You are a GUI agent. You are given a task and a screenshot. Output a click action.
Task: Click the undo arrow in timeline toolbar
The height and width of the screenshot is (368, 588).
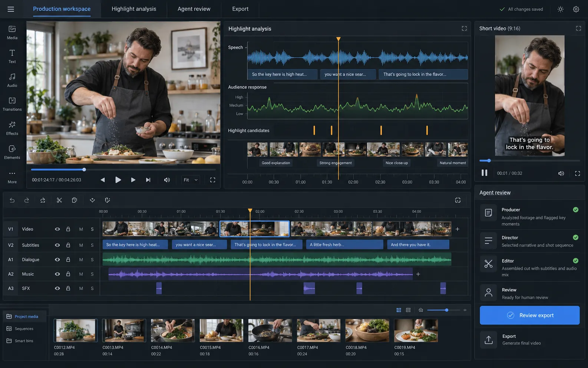[x=12, y=200]
